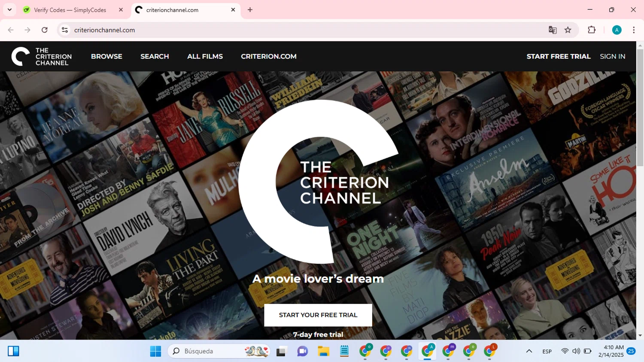Click the Criterion Channel logo in header

(x=42, y=56)
